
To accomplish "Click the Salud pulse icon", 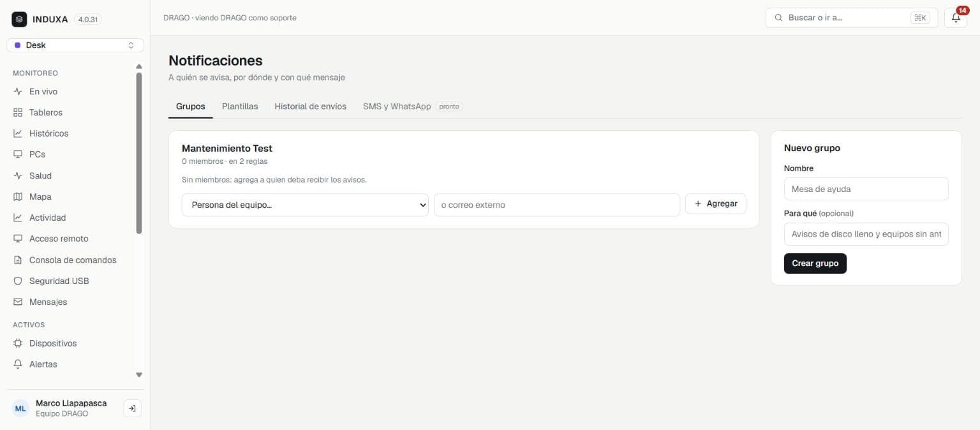I will pos(18,176).
